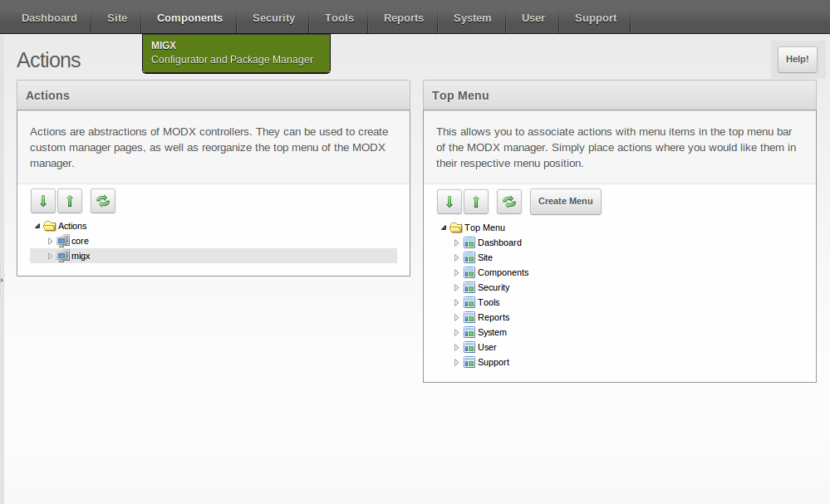Open the Dashboard top navigation menu

pyautogui.click(x=49, y=17)
